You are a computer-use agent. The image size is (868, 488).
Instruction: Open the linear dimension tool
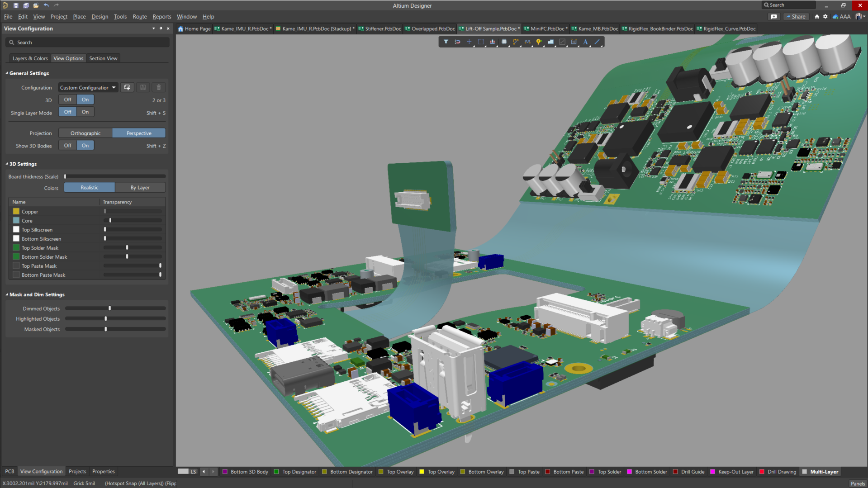[574, 42]
